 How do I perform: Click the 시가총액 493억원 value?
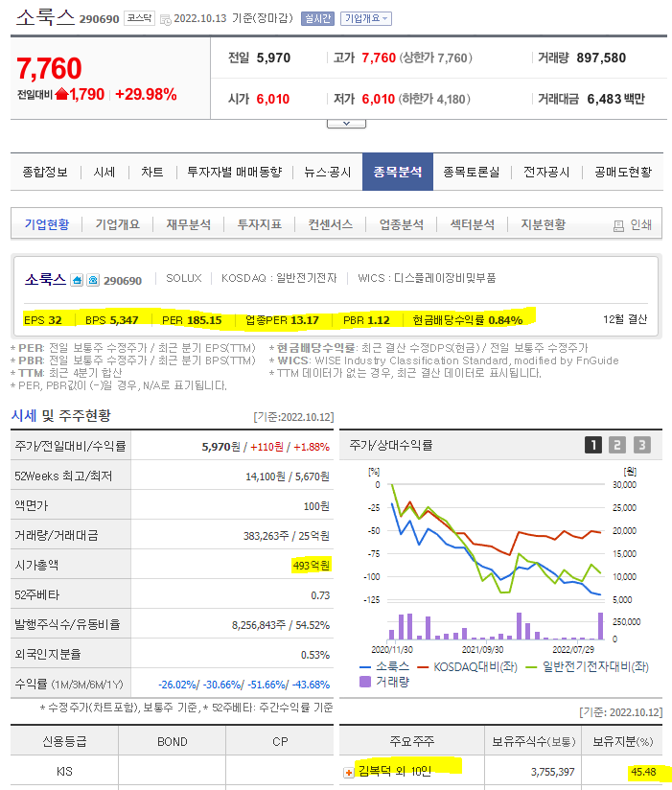[312, 566]
